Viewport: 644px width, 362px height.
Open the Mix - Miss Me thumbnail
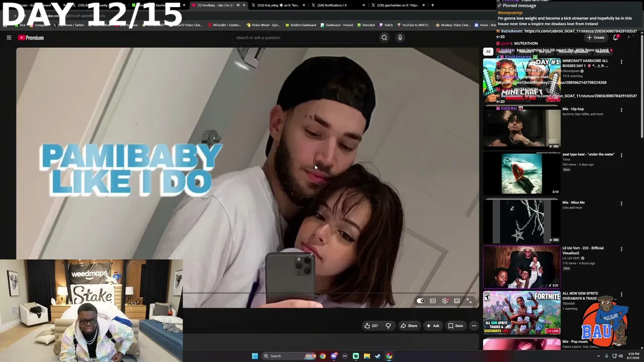pyautogui.click(x=522, y=221)
